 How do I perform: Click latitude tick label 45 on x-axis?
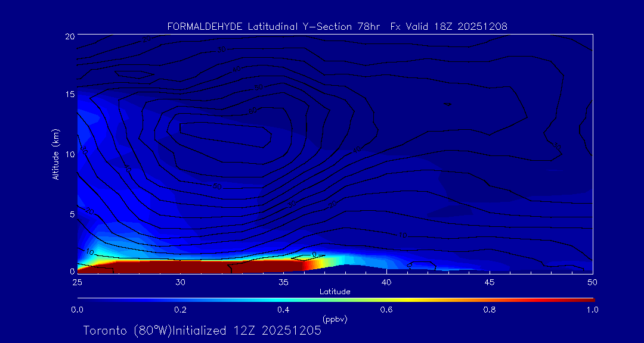click(x=490, y=281)
